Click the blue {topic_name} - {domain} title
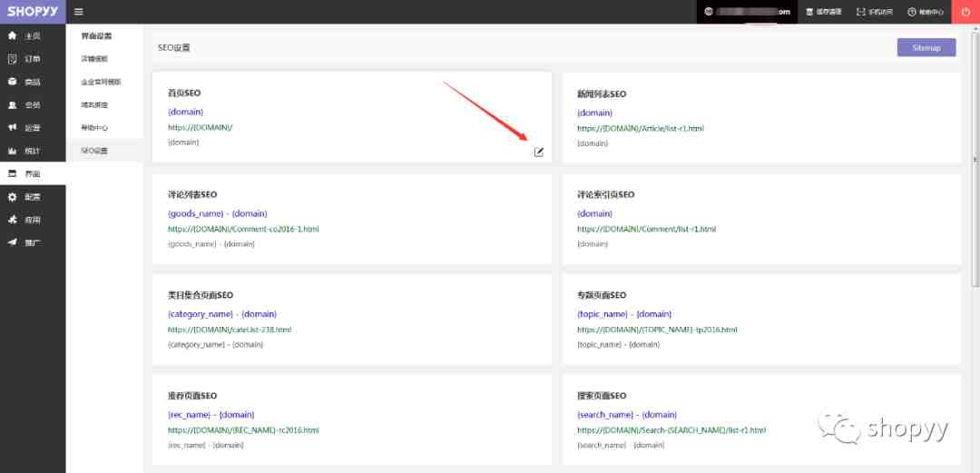 [624, 314]
